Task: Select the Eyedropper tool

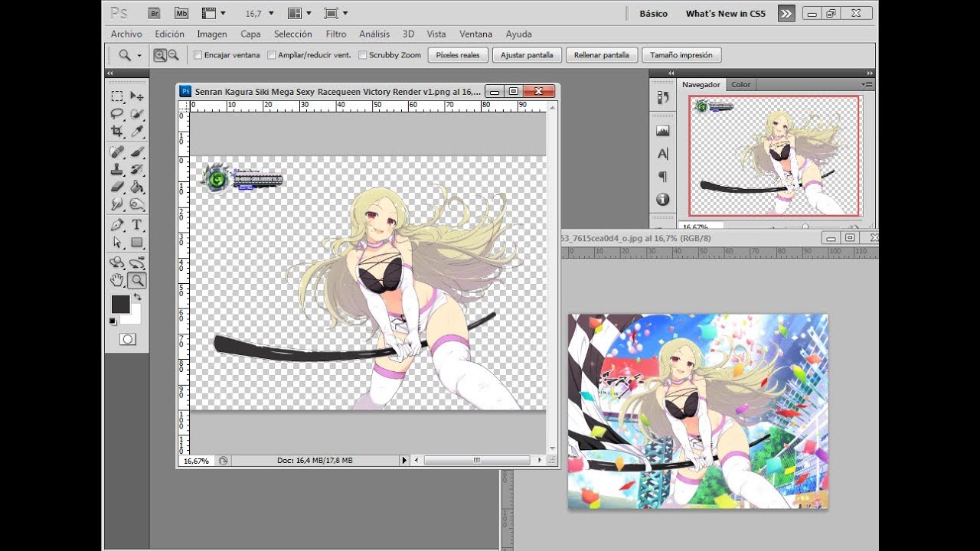Action: click(x=137, y=132)
